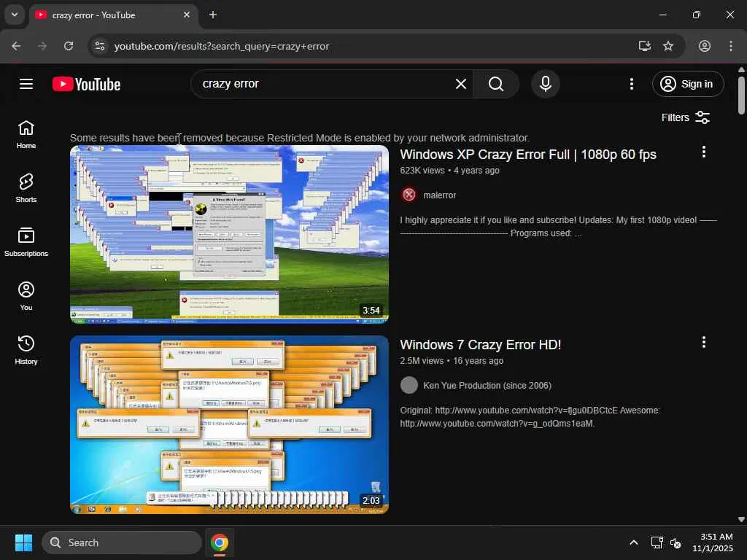This screenshot has width=747, height=560.
Task: View site information icon in address bar
Action: [100, 46]
